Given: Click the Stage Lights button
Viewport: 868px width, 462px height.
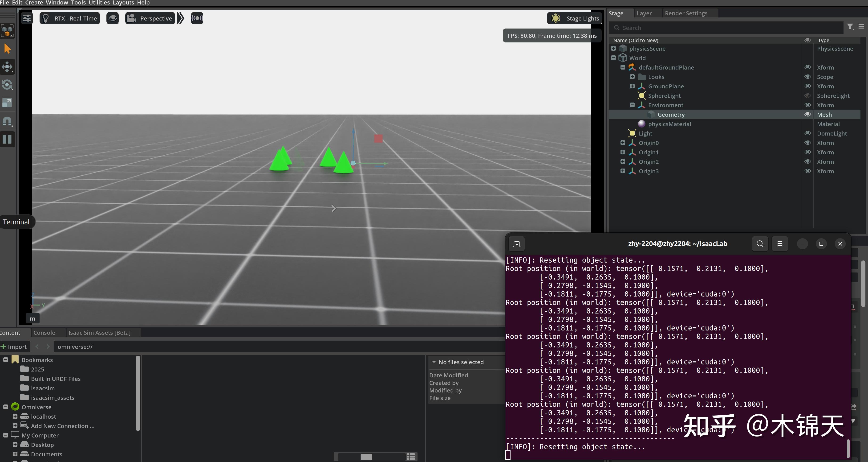Looking at the screenshot, I should pyautogui.click(x=574, y=18).
